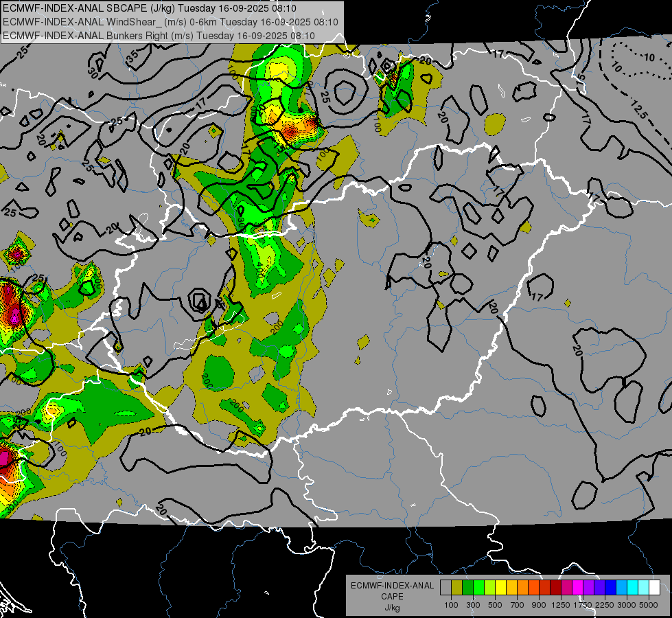Screen dimensions: 672x618
Task: Click the 2250 legend tick label
Action: (605, 605)
